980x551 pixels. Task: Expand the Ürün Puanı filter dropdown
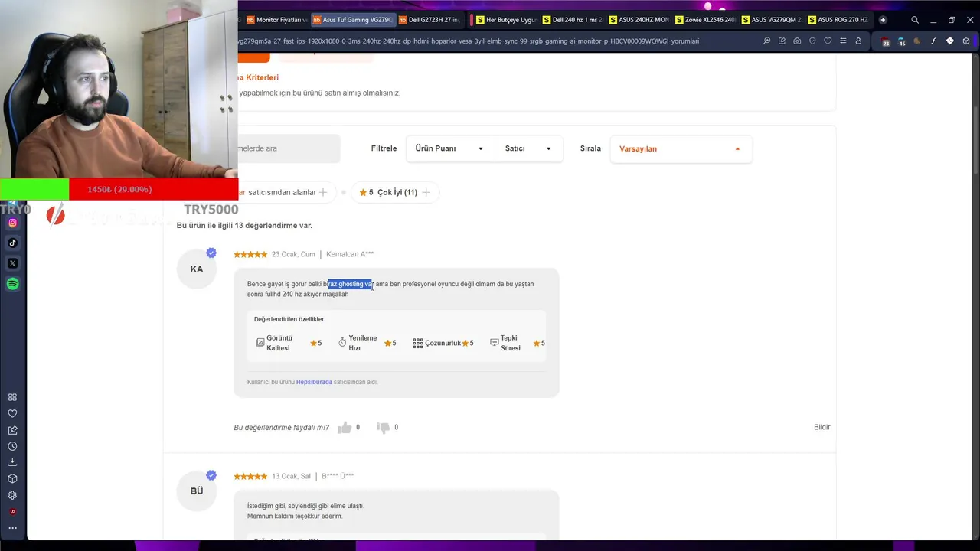(x=449, y=148)
